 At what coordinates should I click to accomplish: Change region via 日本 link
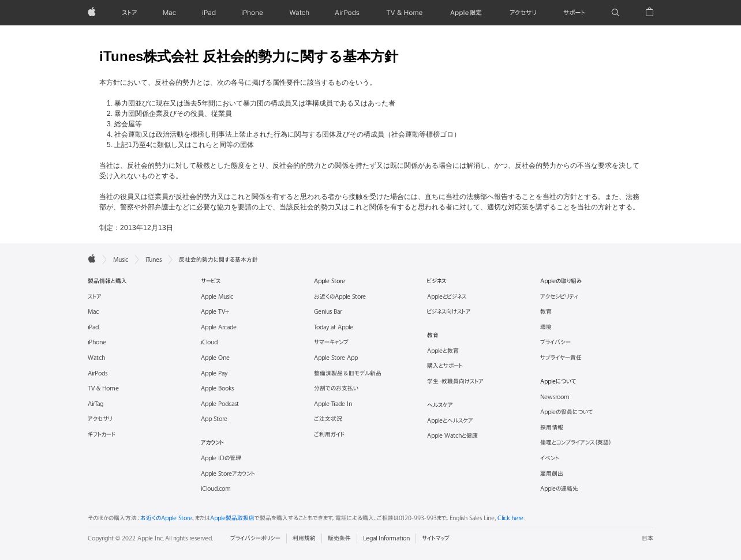point(648,538)
